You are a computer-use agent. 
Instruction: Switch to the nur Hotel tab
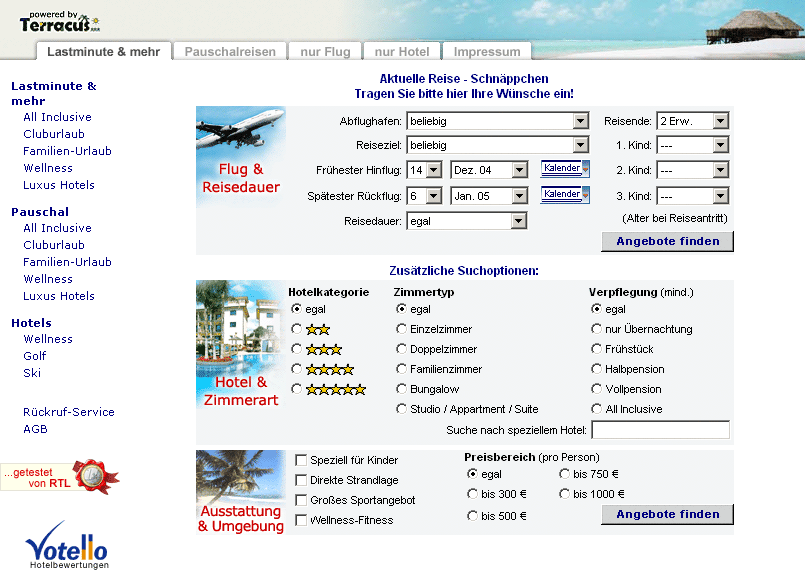tap(401, 52)
